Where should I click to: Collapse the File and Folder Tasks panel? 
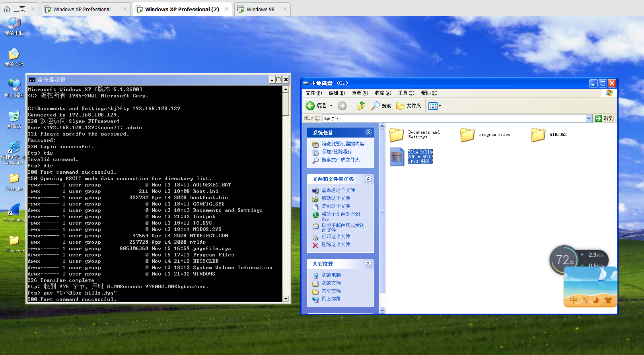[x=368, y=179]
